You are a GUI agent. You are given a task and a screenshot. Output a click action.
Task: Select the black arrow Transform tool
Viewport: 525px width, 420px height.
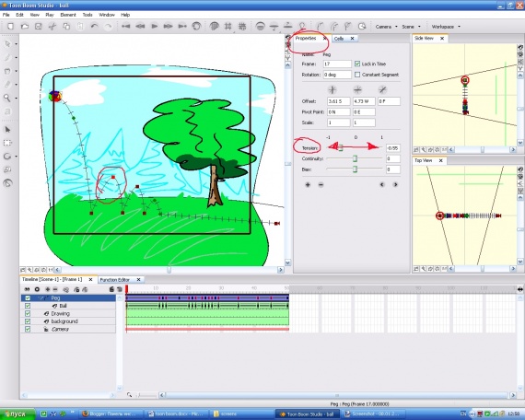[x=7, y=130]
